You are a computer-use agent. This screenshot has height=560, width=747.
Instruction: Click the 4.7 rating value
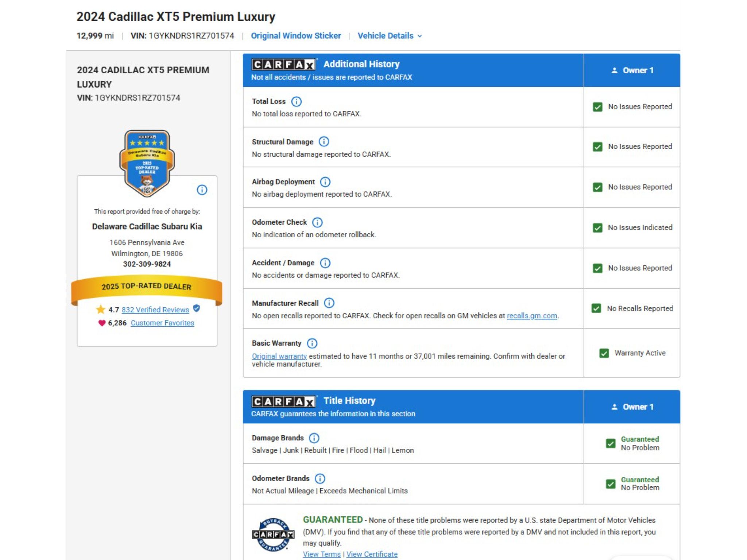[x=113, y=310]
